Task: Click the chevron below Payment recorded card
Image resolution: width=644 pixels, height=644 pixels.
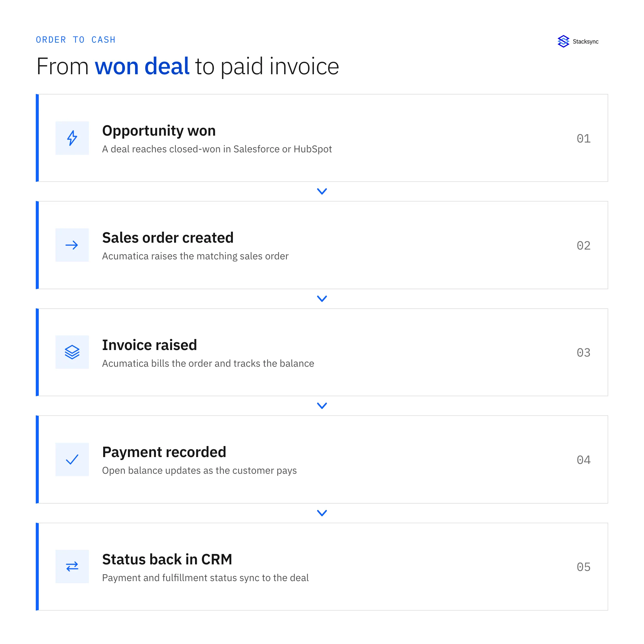Action: click(x=322, y=513)
